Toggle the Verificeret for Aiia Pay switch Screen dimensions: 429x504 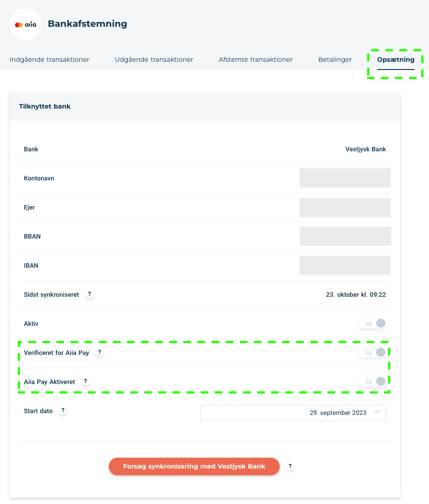[x=372, y=352]
